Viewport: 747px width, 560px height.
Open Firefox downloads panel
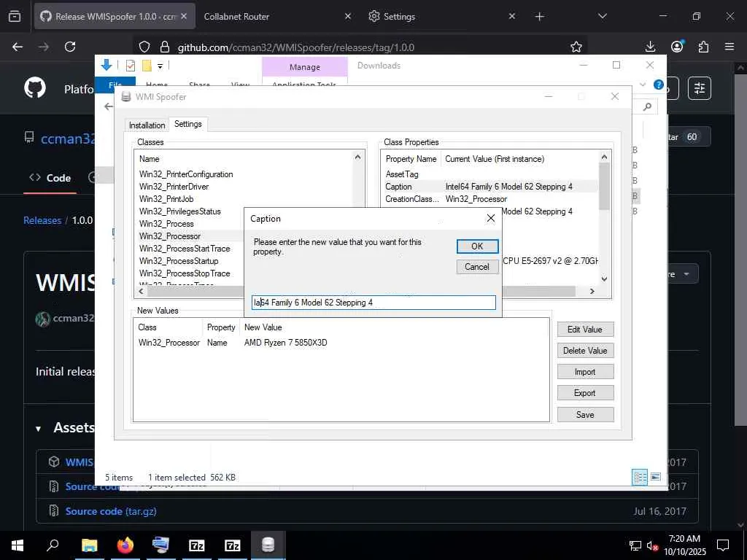coord(650,47)
